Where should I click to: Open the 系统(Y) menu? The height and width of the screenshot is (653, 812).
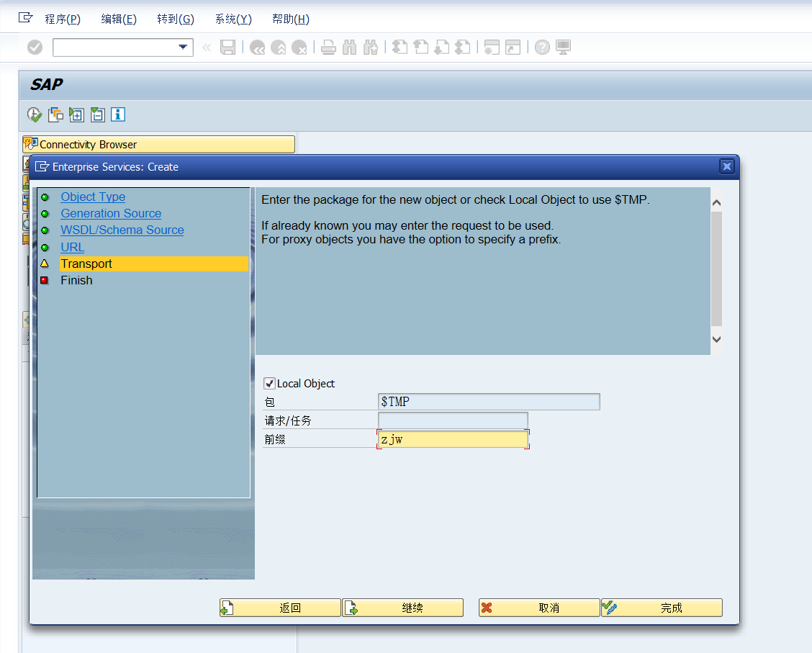click(x=233, y=19)
